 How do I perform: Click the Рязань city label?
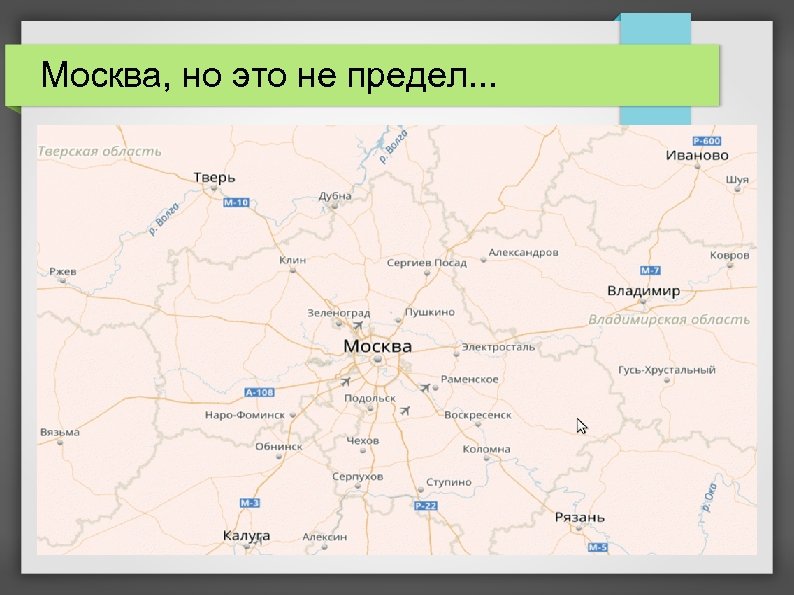[x=580, y=518]
